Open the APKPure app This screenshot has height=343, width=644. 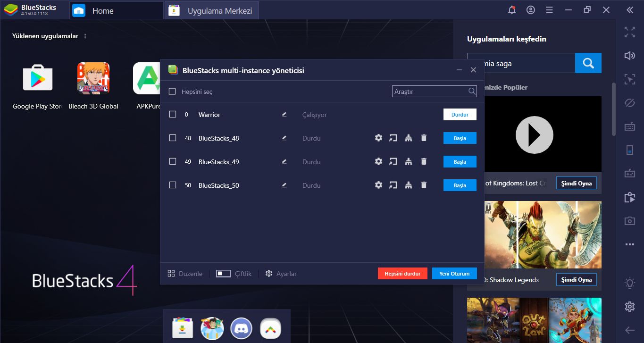pos(146,78)
